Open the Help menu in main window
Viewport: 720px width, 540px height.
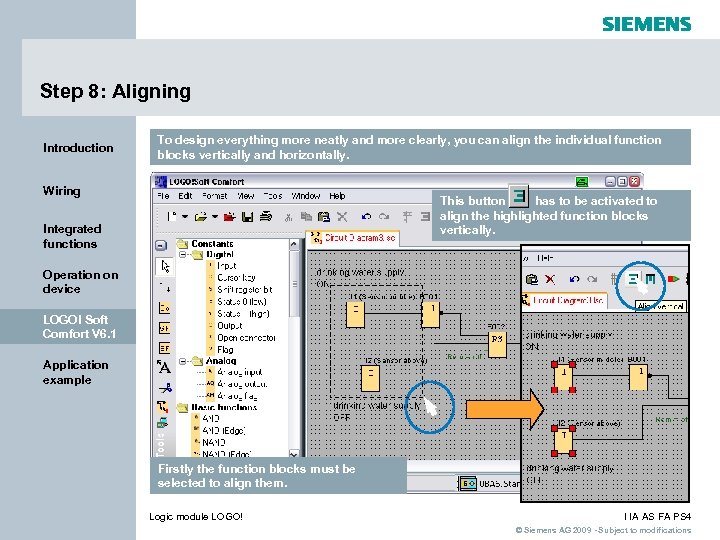pos(337,196)
